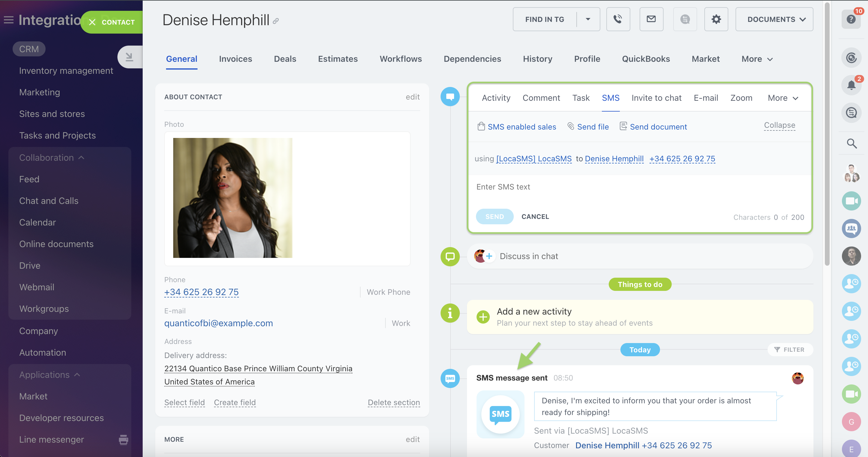Click the envelope email icon in header
Viewport: 868px width, 457px height.
click(651, 19)
